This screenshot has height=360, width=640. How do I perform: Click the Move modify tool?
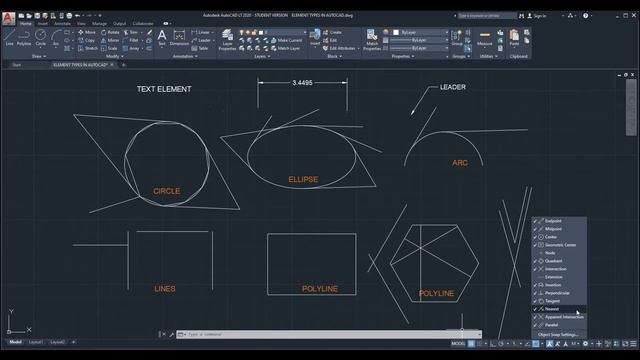pyautogui.click(x=87, y=32)
